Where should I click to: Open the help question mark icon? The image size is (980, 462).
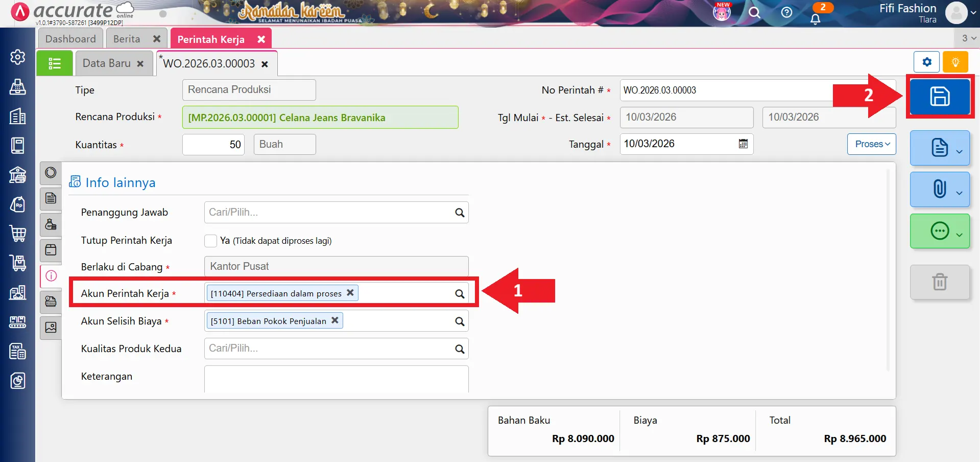[786, 13]
